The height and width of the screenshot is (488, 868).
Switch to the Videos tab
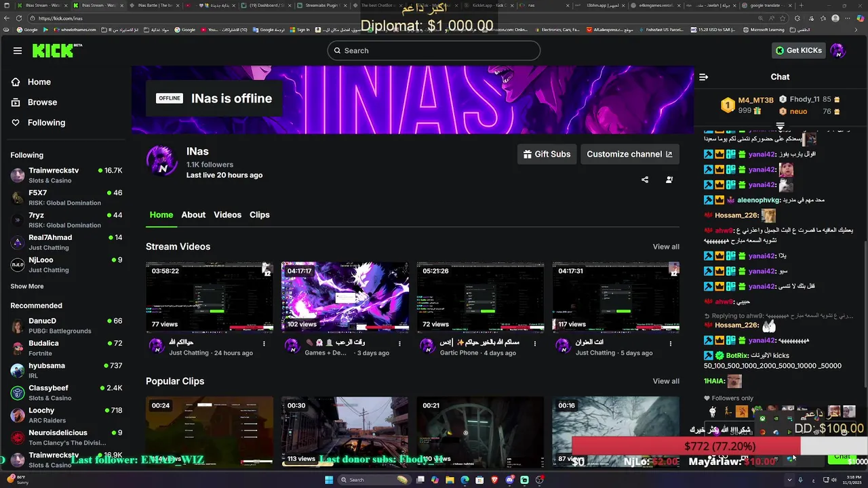227,215
